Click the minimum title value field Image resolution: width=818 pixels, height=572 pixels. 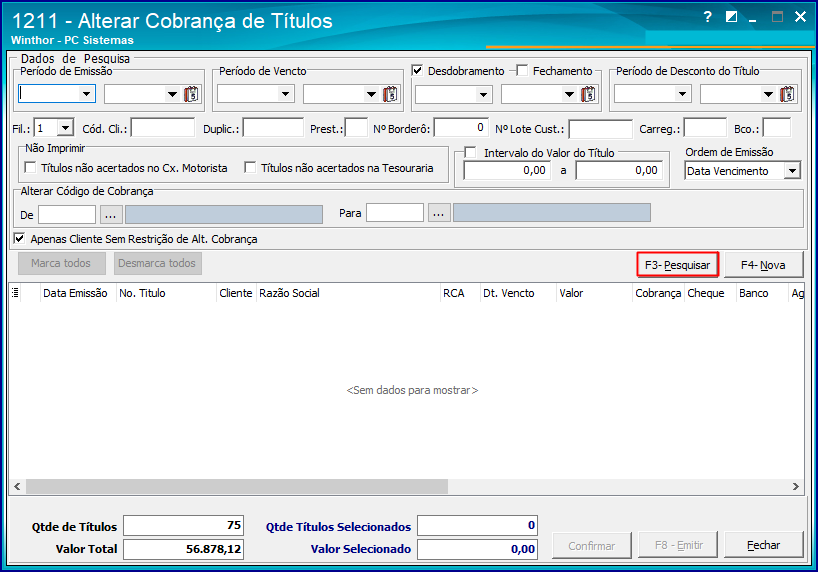point(507,170)
